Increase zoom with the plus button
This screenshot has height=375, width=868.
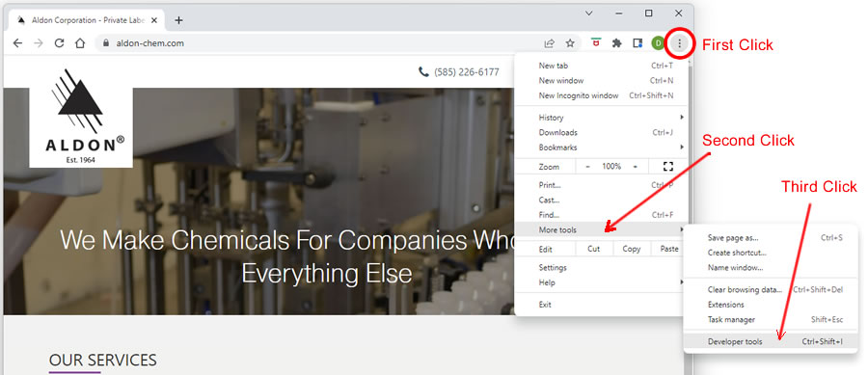coord(635,167)
